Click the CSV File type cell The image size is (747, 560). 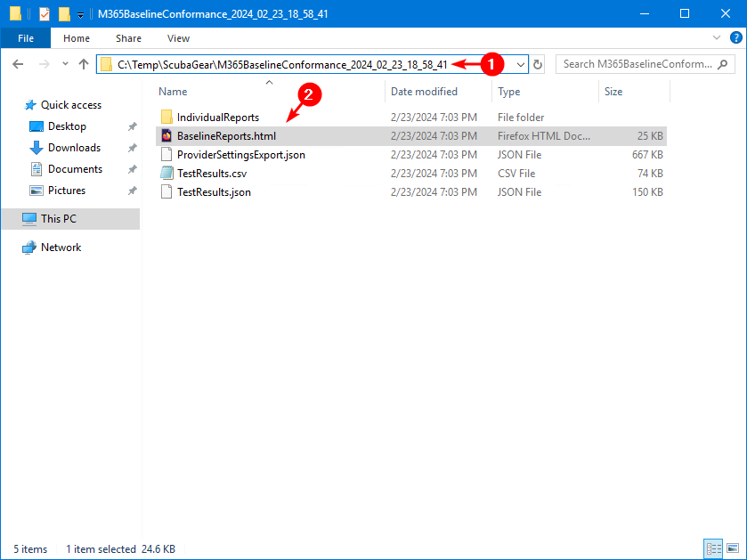pos(516,174)
